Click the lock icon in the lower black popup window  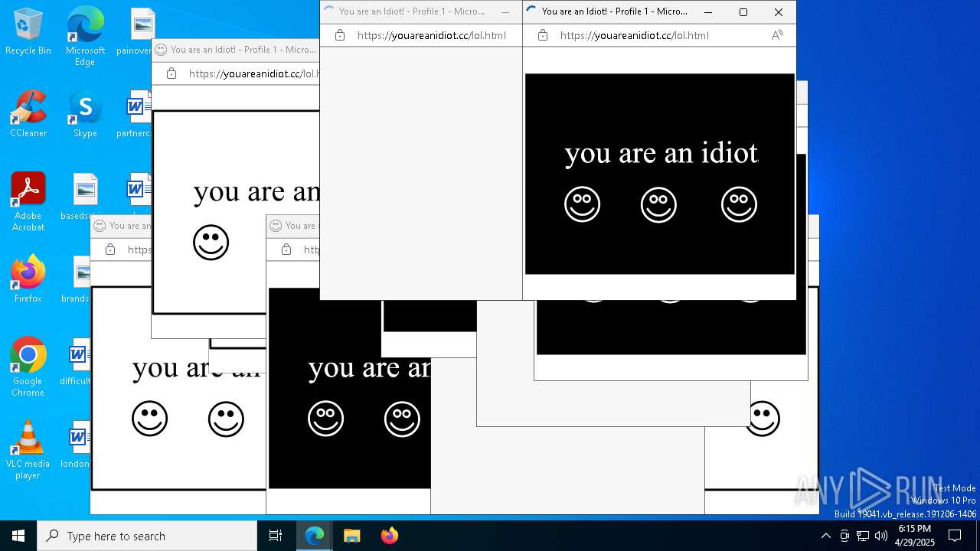click(286, 249)
